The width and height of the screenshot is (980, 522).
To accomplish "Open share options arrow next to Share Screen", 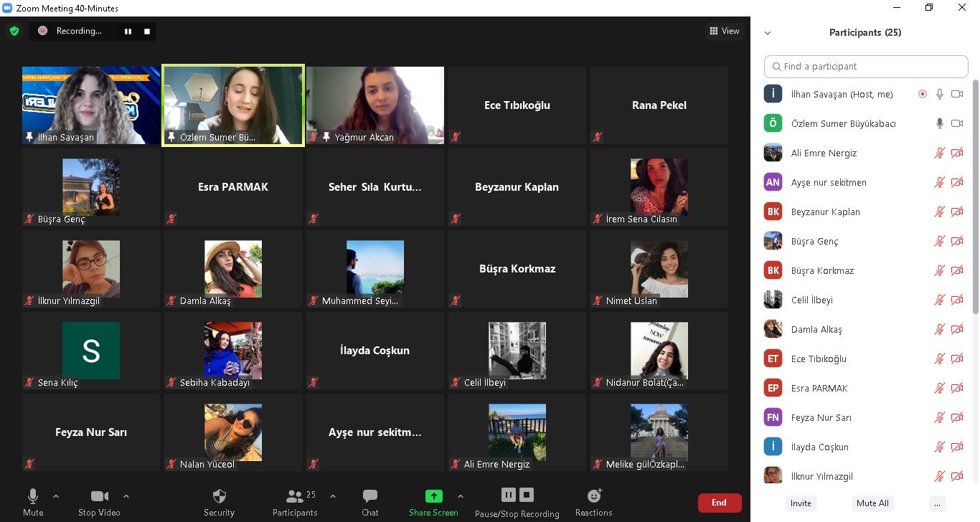I will coord(461,496).
